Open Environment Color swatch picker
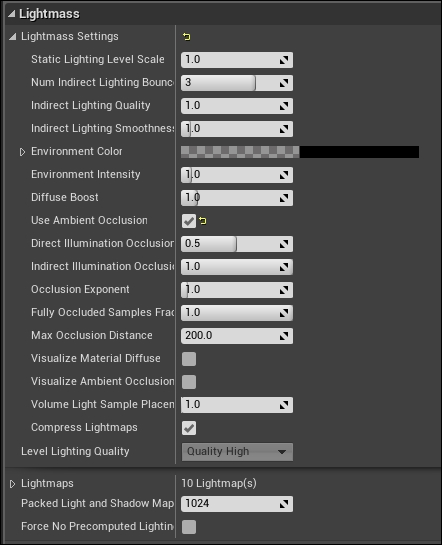Screen dimensions: 442x545 pyautogui.click(x=300, y=152)
